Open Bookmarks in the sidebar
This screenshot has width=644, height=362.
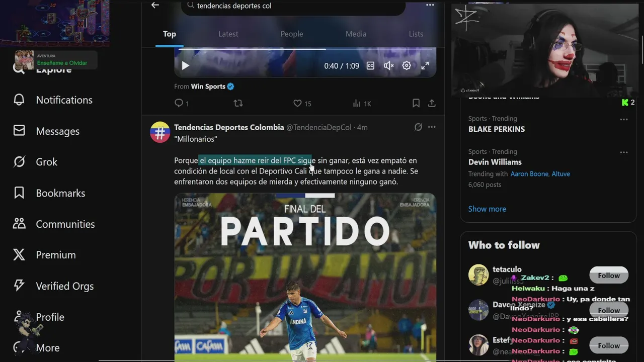pyautogui.click(x=49, y=193)
